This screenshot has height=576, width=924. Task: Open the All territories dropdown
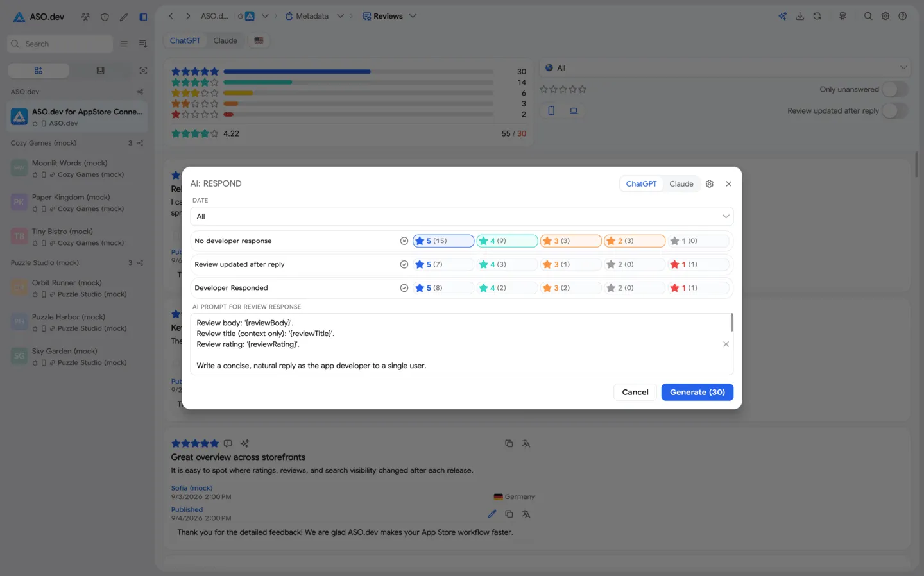725,67
